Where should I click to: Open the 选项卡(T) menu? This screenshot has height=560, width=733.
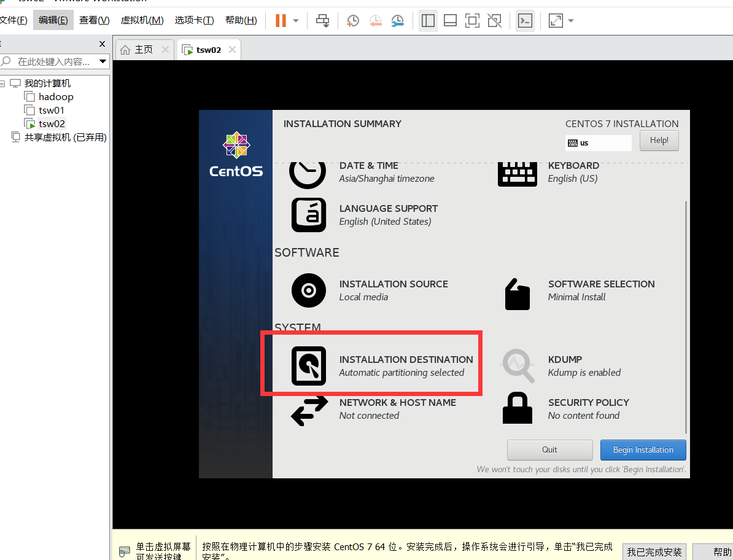point(195,20)
